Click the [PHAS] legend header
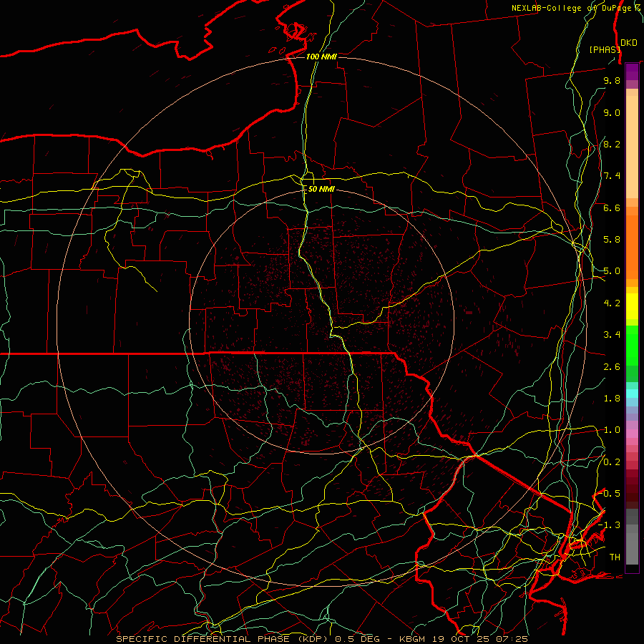This screenshot has width=644, height=644. [x=605, y=49]
